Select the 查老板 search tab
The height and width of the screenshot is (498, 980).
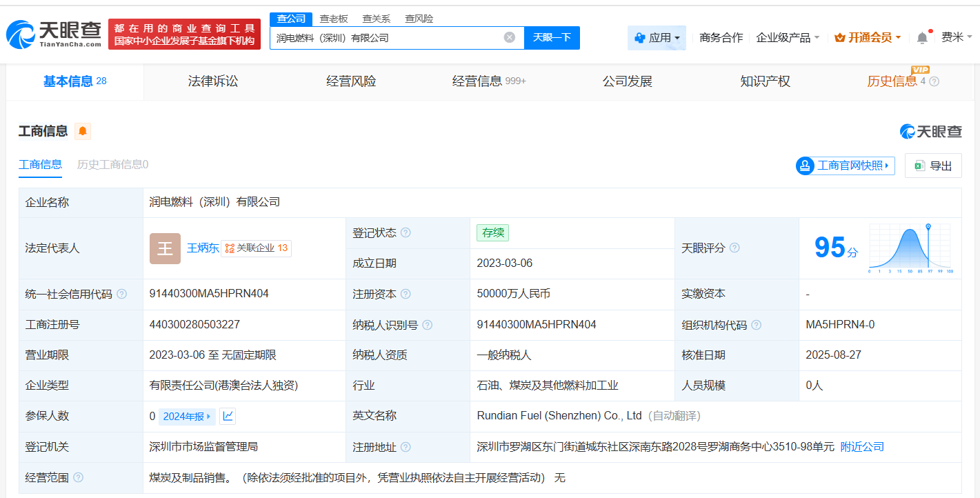tap(334, 19)
